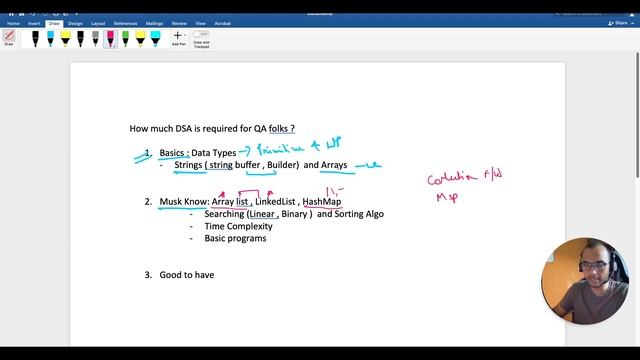The image size is (640, 360).
Task: Select the black pen beside the Draw button
Action: click(x=36, y=39)
